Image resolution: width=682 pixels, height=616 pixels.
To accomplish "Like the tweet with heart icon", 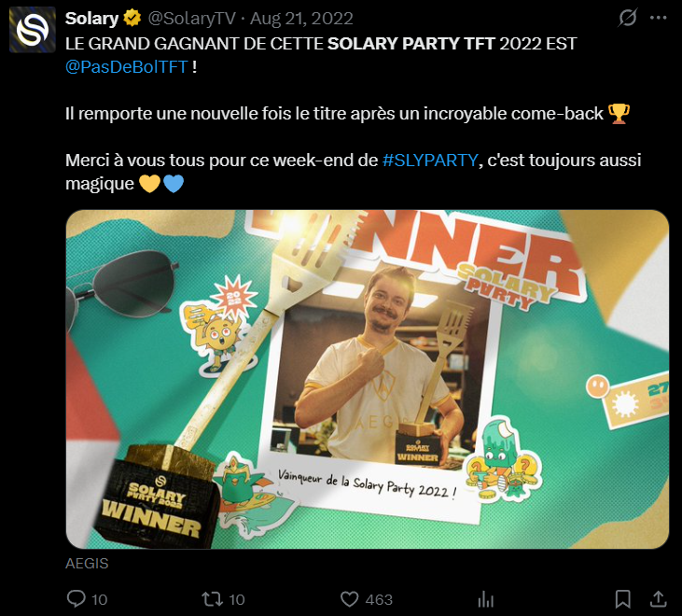I will click(349, 598).
